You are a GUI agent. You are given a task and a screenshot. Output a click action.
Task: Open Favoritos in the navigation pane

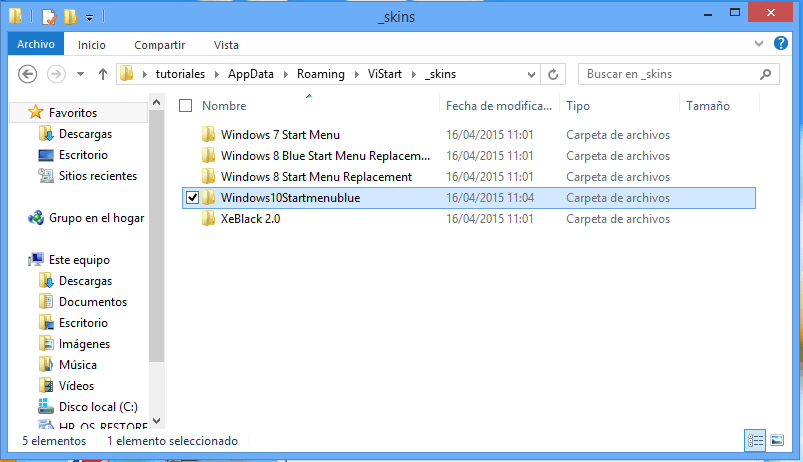pyautogui.click(x=73, y=113)
